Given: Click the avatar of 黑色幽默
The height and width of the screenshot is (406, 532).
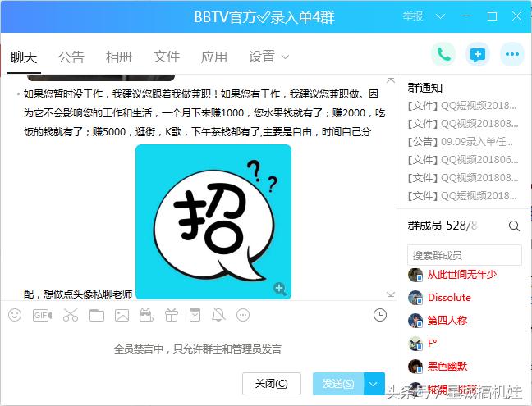Looking at the screenshot, I should click(x=415, y=367).
